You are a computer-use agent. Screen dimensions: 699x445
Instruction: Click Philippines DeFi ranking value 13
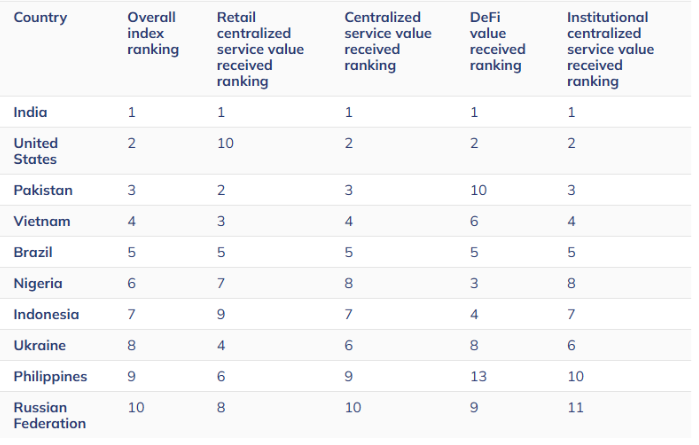click(478, 376)
